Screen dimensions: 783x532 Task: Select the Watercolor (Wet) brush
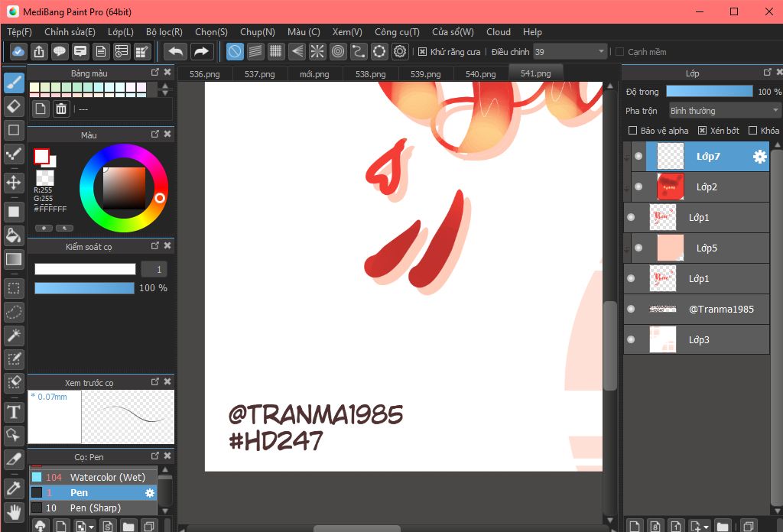[x=93, y=477]
